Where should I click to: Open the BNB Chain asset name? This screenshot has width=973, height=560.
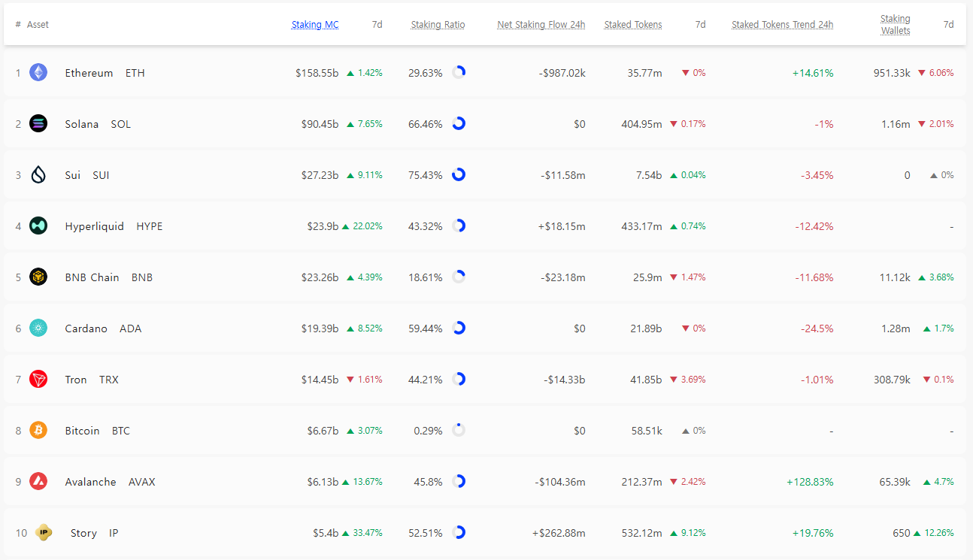pos(92,277)
